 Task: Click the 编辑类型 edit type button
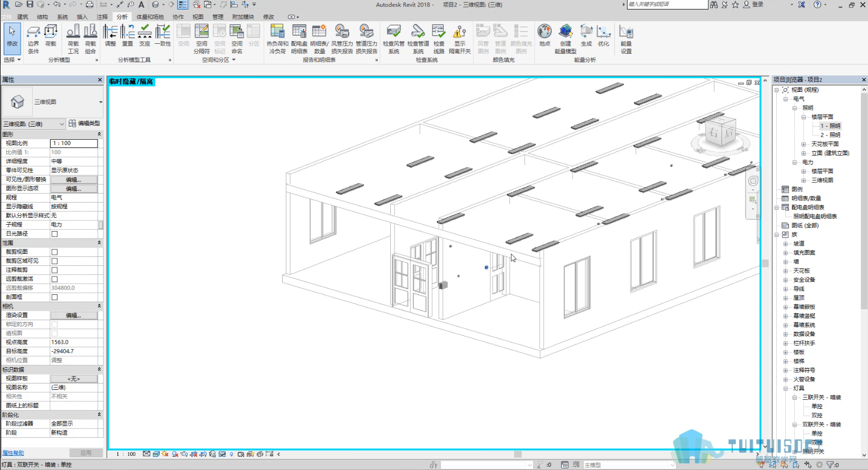(84, 123)
